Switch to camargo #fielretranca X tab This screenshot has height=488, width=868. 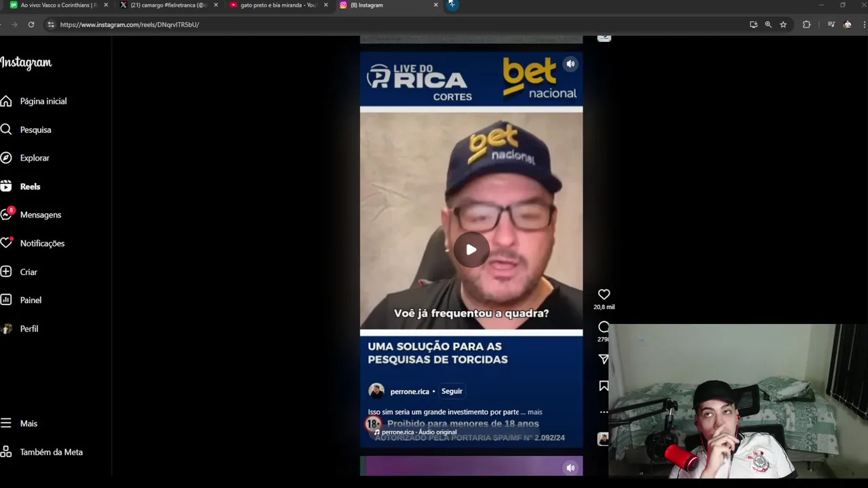[x=169, y=5]
